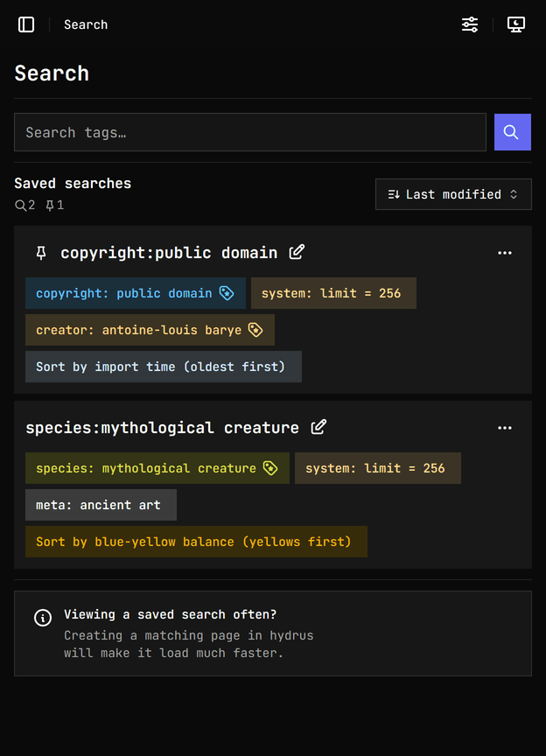The image size is (546, 756).
Task: Click system: limit = 256 chip under species
Action: tap(378, 468)
